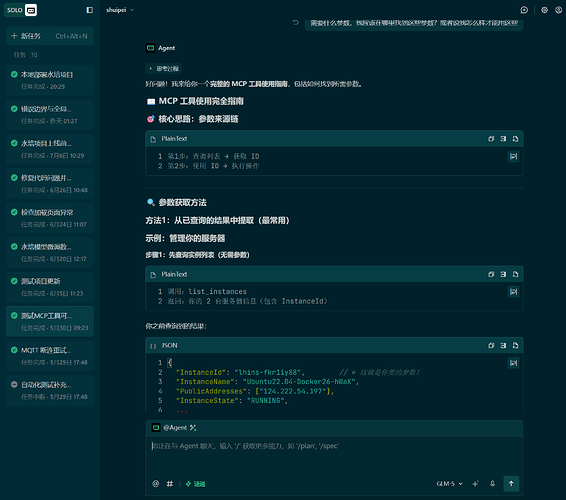This screenshot has height=500, width=566.
Task: Open the shuipei project dropdown
Action: [x=120, y=10]
